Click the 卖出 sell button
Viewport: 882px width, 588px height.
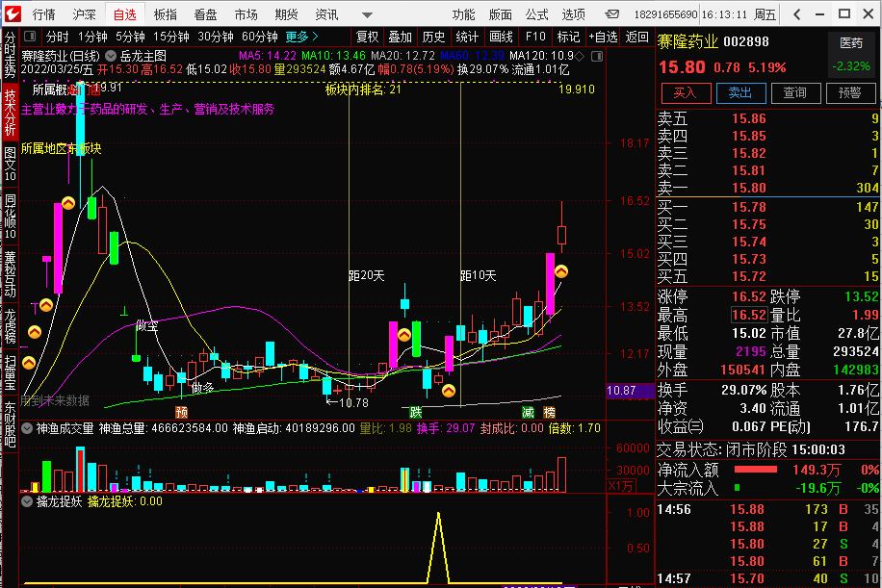(740, 93)
